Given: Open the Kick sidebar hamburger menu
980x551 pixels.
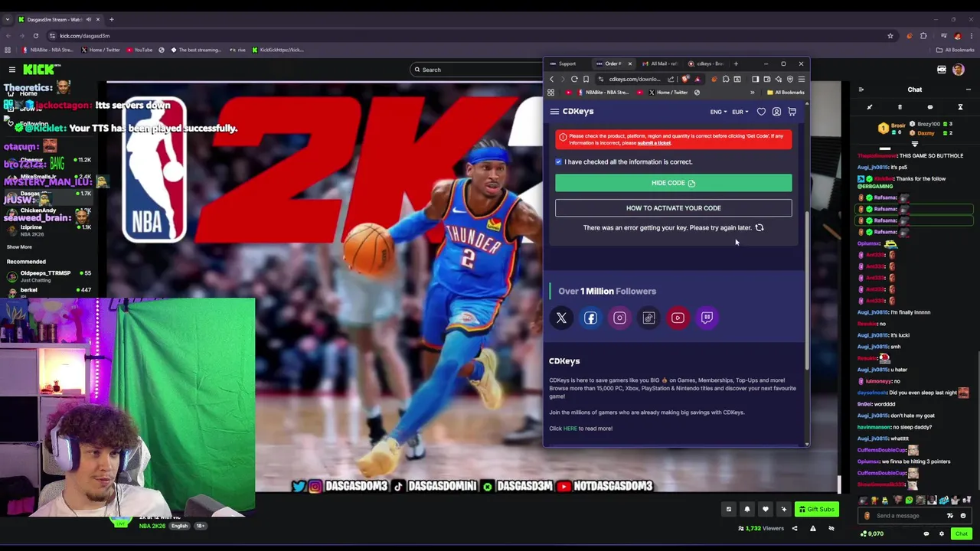Looking at the screenshot, I should tap(12, 70).
